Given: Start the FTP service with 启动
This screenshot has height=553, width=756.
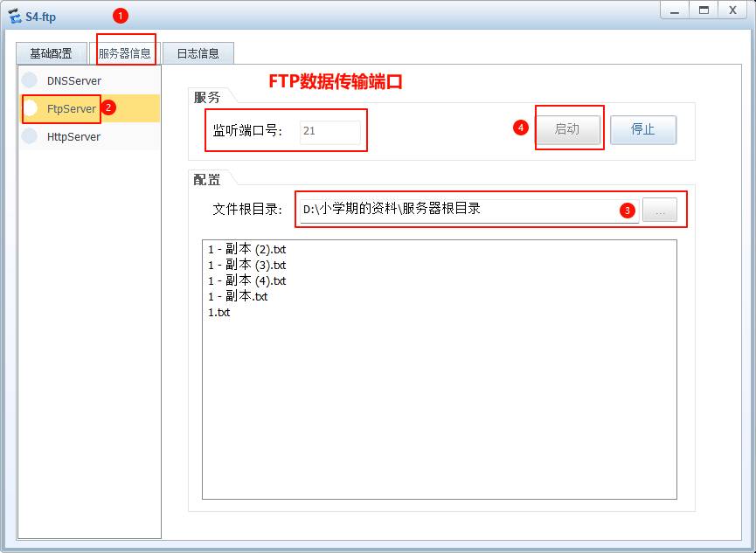Looking at the screenshot, I should 568,129.
